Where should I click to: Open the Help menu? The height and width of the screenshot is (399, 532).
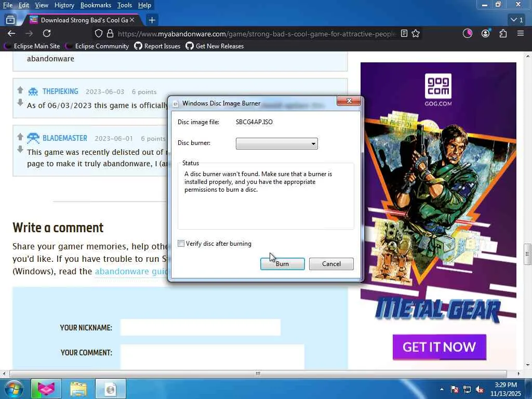(144, 5)
